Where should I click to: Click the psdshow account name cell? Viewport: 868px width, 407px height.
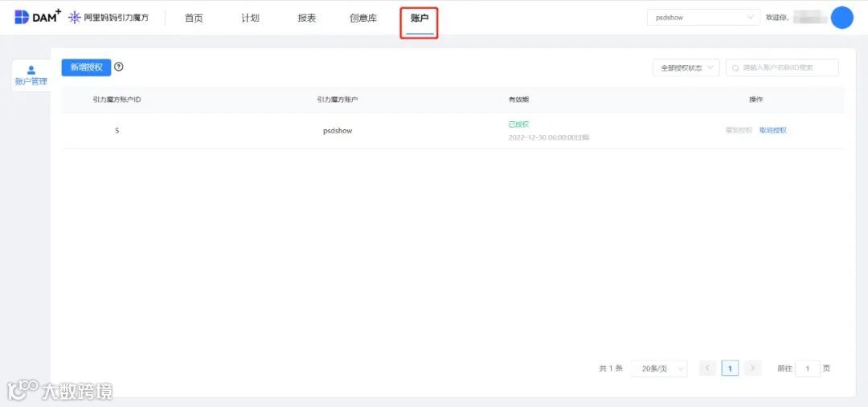coord(338,131)
